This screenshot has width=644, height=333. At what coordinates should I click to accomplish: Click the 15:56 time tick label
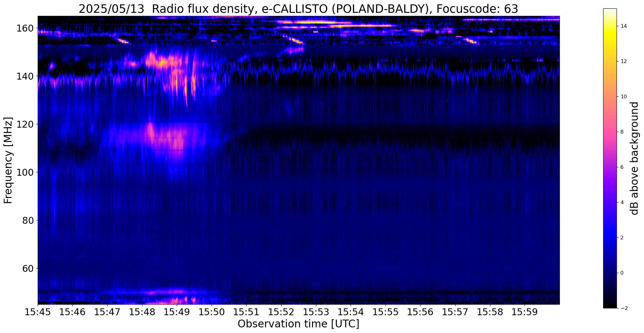(x=420, y=312)
